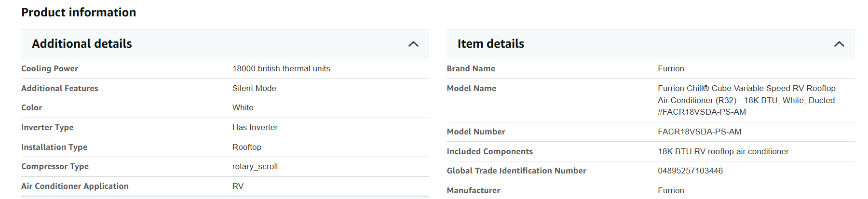Click the 'Additional Features' label
This screenshot has height=199, width=868.
[60, 88]
